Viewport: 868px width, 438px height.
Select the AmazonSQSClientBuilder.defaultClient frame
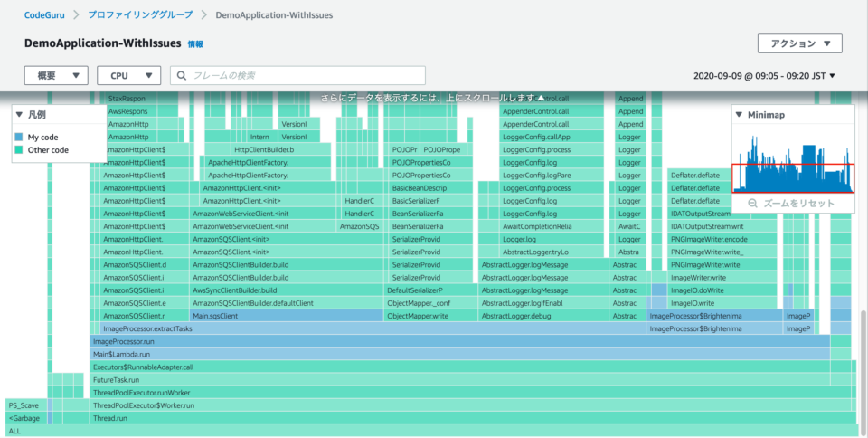coord(287,303)
